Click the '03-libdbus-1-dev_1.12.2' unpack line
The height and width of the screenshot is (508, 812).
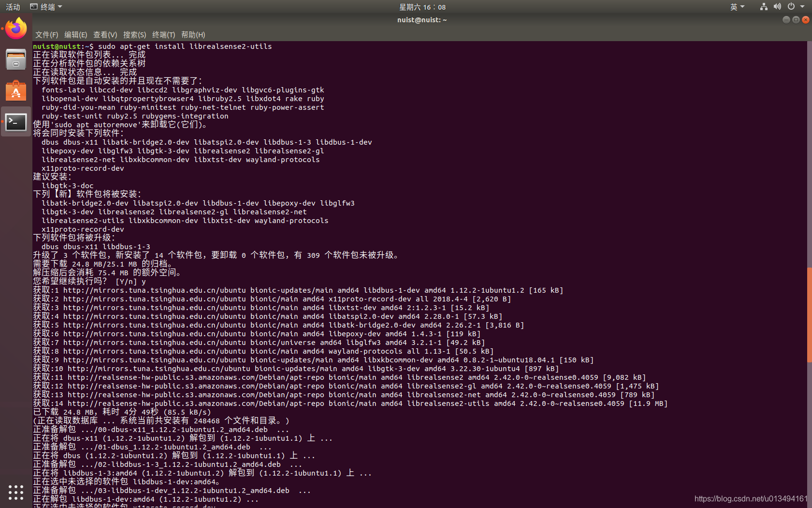pos(172,491)
